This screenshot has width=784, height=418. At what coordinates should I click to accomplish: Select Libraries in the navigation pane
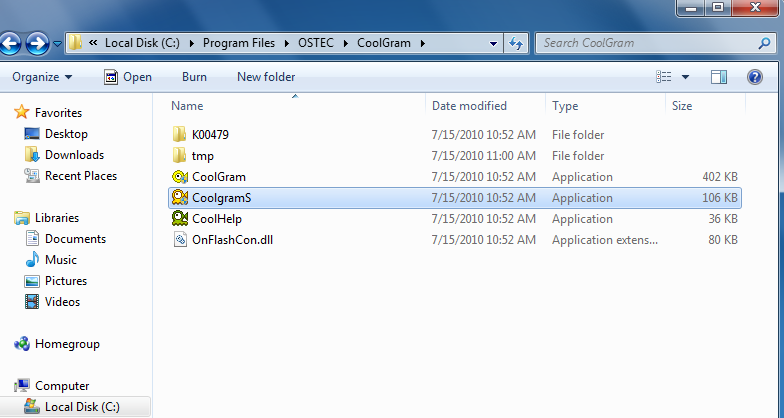56,218
